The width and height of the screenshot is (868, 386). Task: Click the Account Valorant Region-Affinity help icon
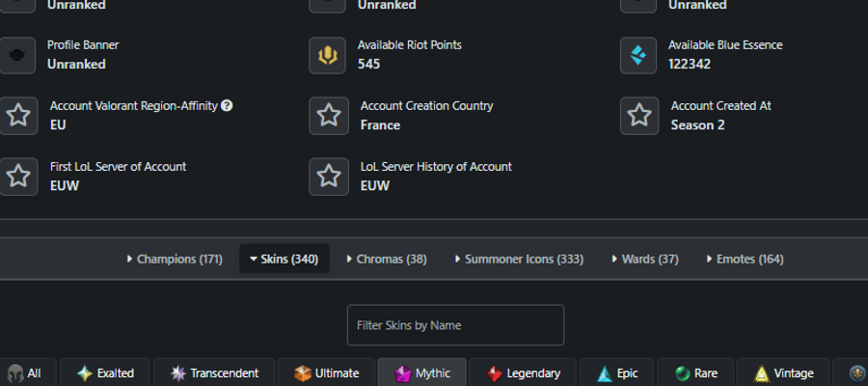coord(227,105)
